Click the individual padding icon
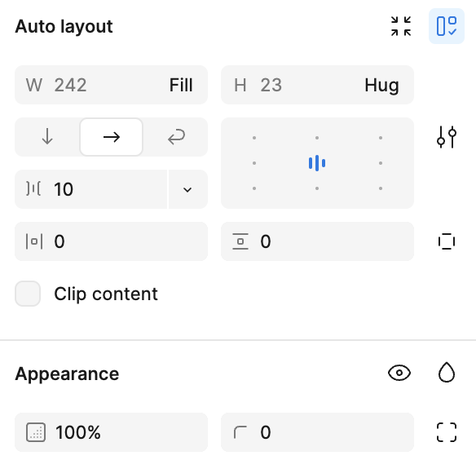The image size is (476, 460). [x=447, y=241]
